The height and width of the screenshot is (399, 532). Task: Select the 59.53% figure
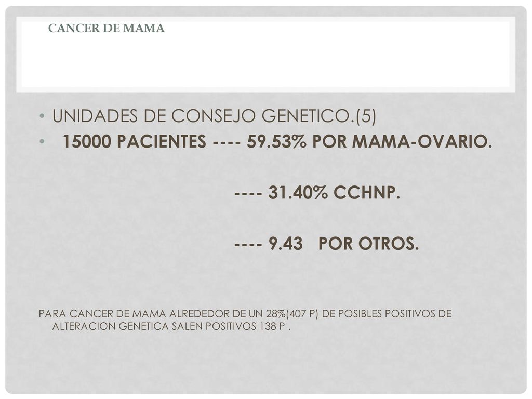click(x=276, y=141)
